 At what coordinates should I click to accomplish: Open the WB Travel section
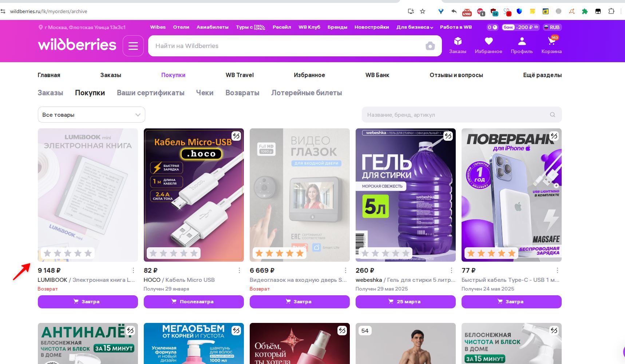pyautogui.click(x=240, y=75)
